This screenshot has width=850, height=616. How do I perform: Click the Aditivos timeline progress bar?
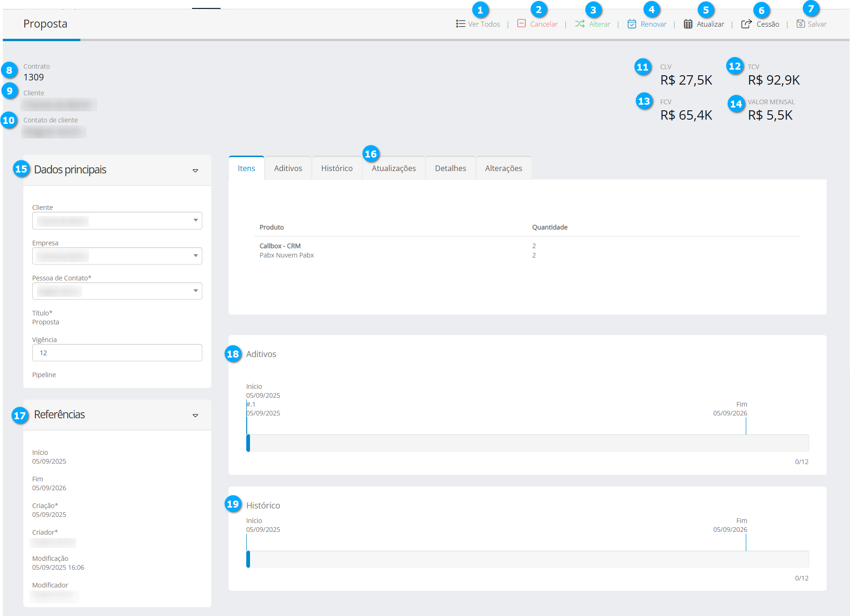click(x=528, y=443)
